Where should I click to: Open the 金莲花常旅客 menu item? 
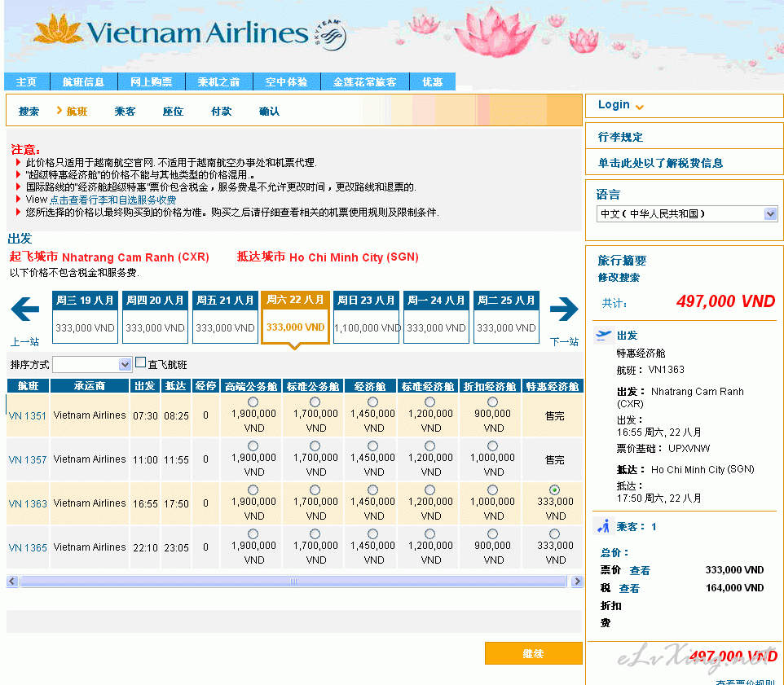pyautogui.click(x=365, y=82)
